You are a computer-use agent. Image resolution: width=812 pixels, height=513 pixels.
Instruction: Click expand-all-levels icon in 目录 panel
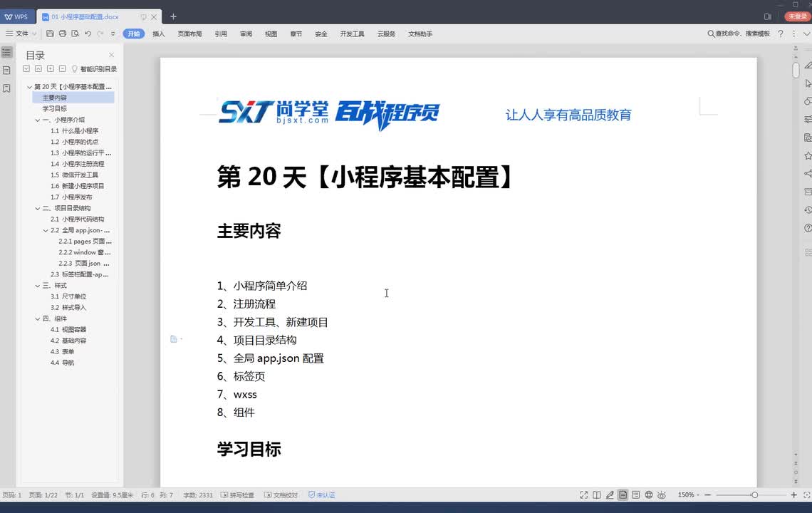click(x=26, y=68)
